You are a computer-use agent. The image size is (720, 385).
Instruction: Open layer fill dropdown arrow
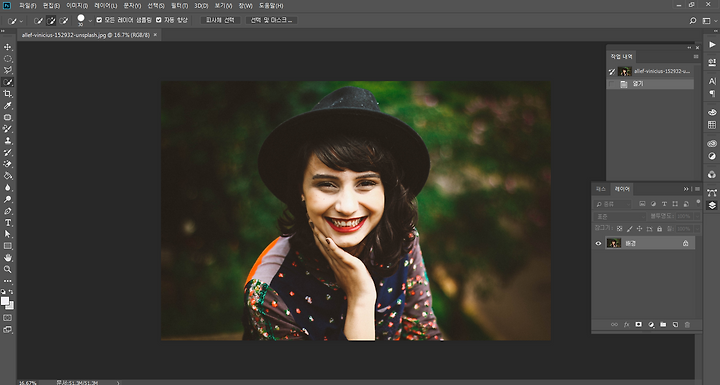697,229
